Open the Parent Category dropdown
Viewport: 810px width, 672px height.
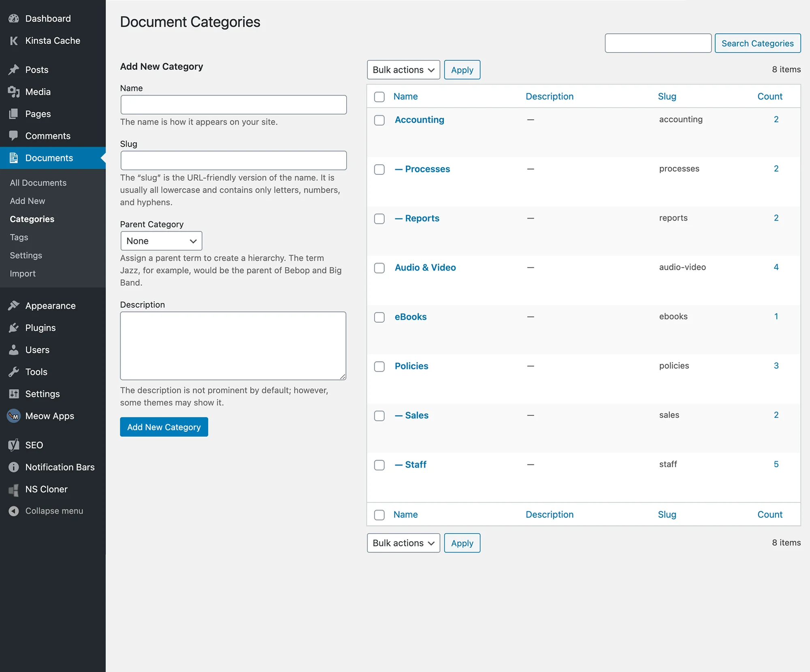click(161, 240)
